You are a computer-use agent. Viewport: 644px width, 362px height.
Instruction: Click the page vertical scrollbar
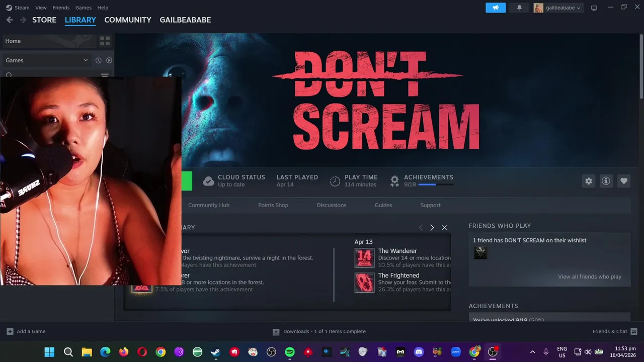[641, 65]
